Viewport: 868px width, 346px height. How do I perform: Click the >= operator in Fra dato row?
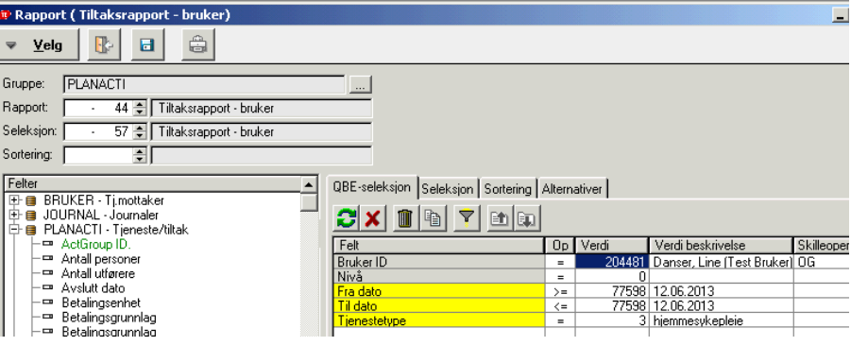click(x=560, y=290)
